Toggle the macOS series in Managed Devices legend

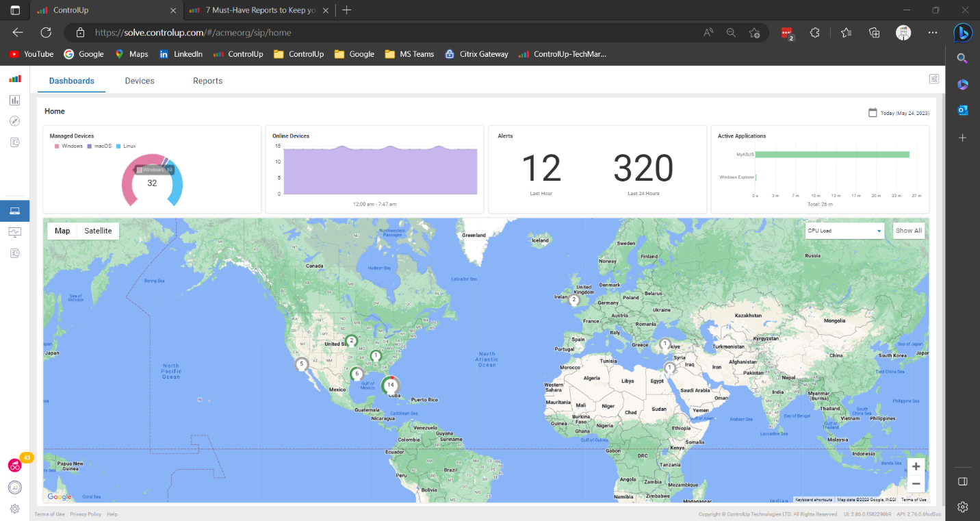[99, 146]
